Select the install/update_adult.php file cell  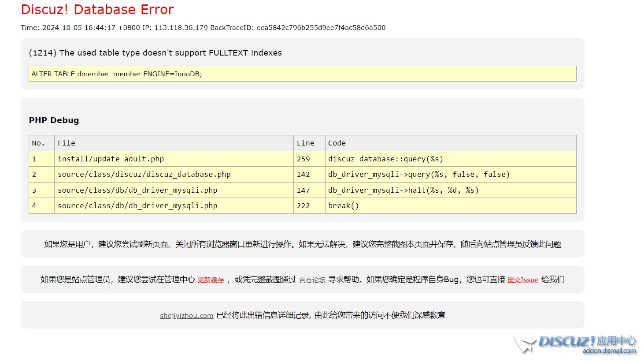click(x=111, y=159)
